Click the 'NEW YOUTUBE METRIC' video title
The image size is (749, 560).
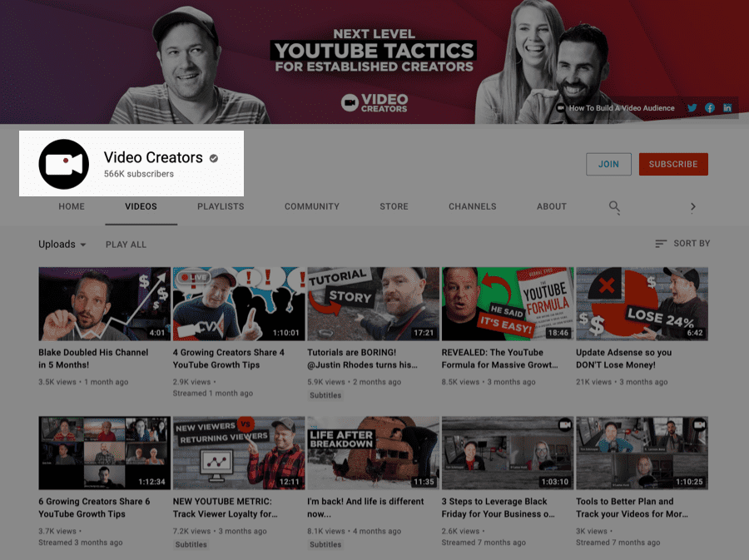tap(226, 508)
